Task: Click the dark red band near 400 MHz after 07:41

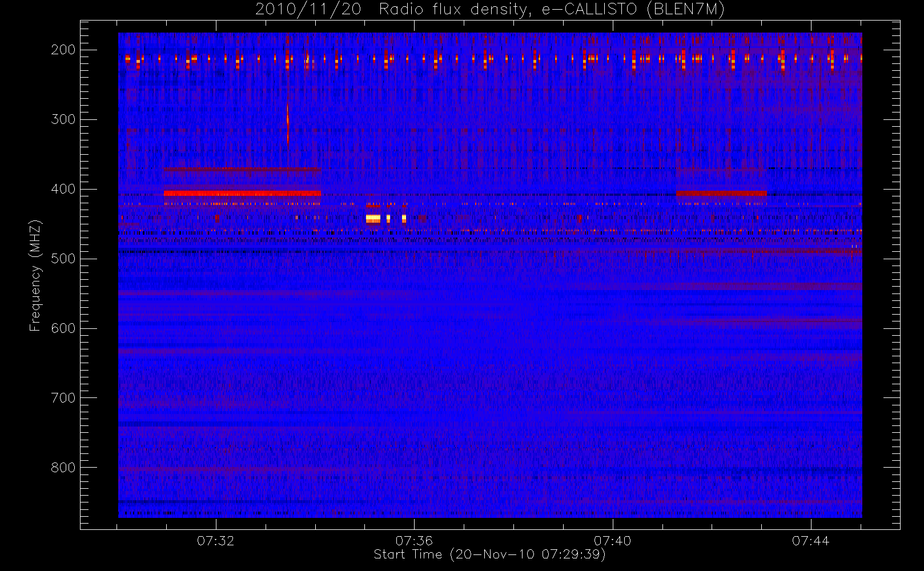Action: 721,194
